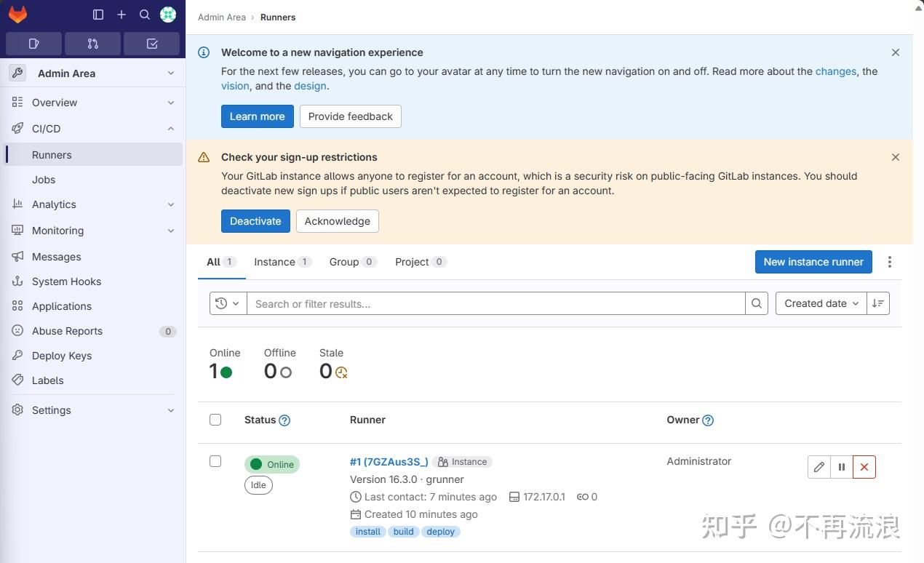
Task: Open the to-do list checkmark icon
Action: [151, 44]
